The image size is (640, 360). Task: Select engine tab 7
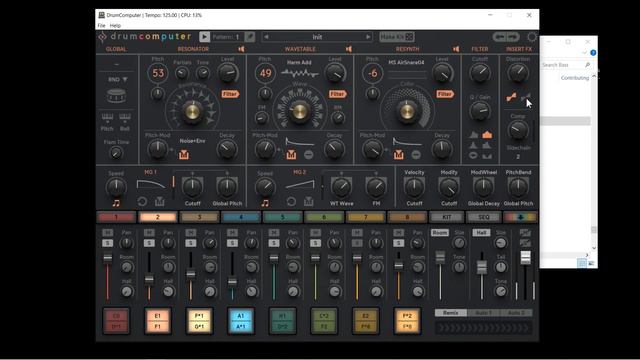pos(365,217)
